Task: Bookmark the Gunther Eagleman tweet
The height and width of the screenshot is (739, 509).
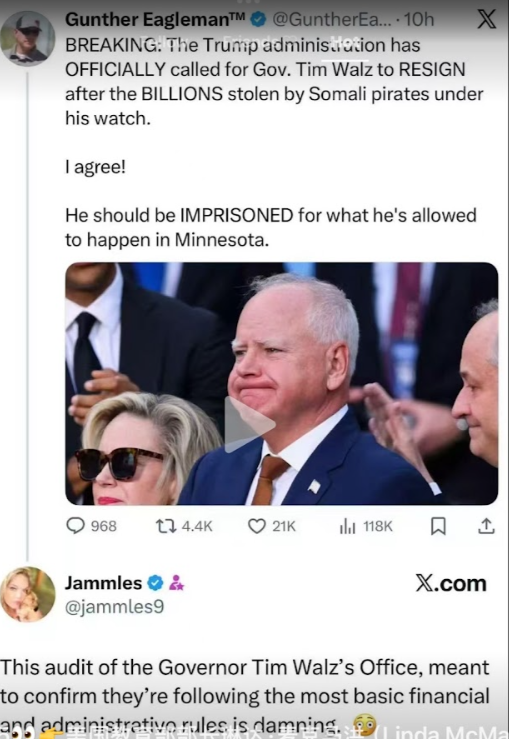Action: tap(438, 526)
